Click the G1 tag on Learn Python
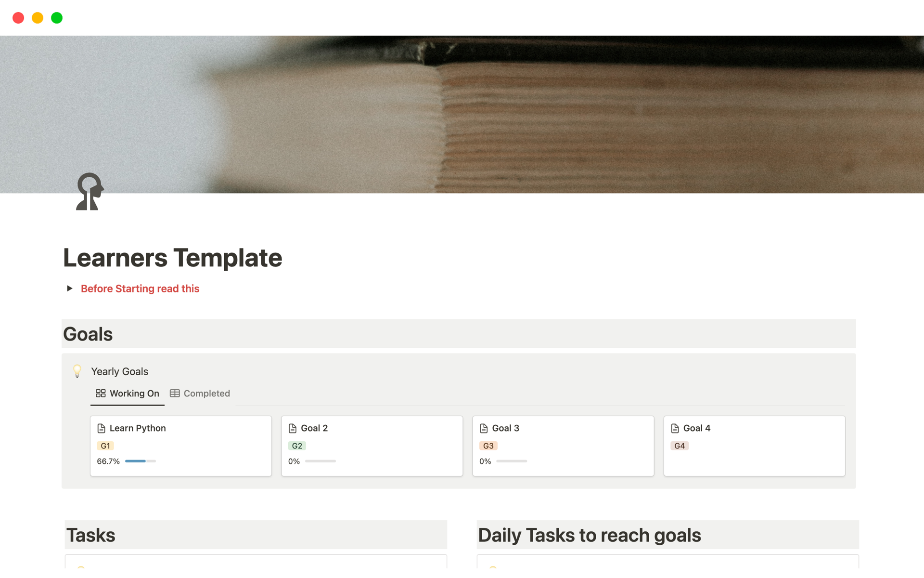This screenshot has width=924, height=578. coord(105,446)
